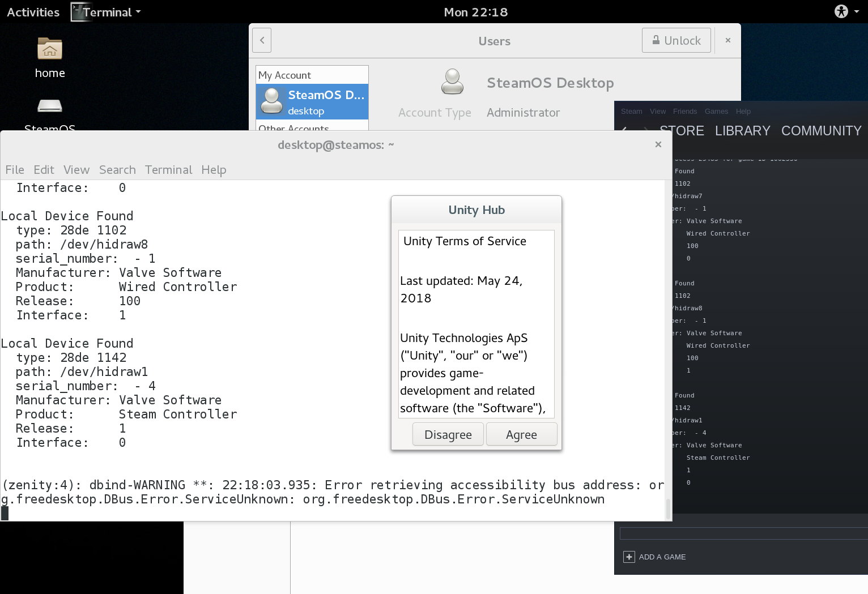Click 'type: 28de 1102' line in terminal
868x594 pixels.
(x=71, y=230)
